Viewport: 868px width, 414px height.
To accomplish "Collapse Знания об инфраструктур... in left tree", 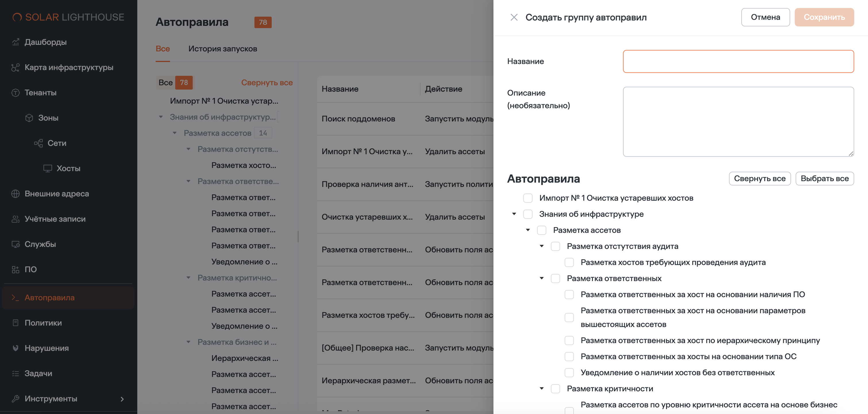I will 161,117.
